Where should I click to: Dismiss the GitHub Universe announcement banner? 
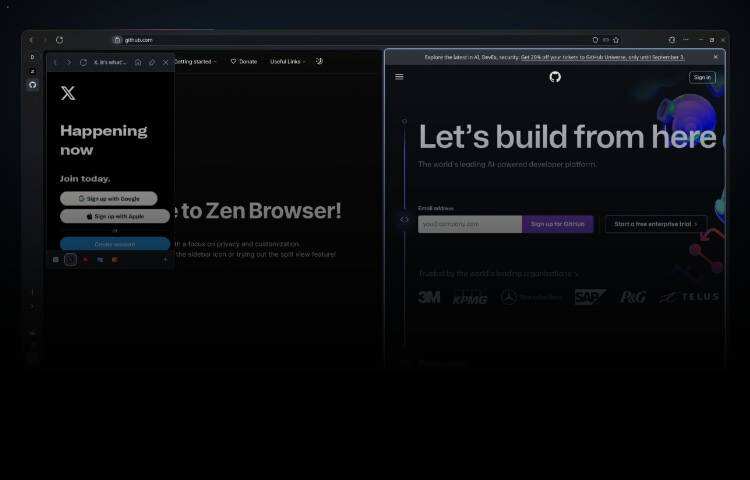coord(715,57)
